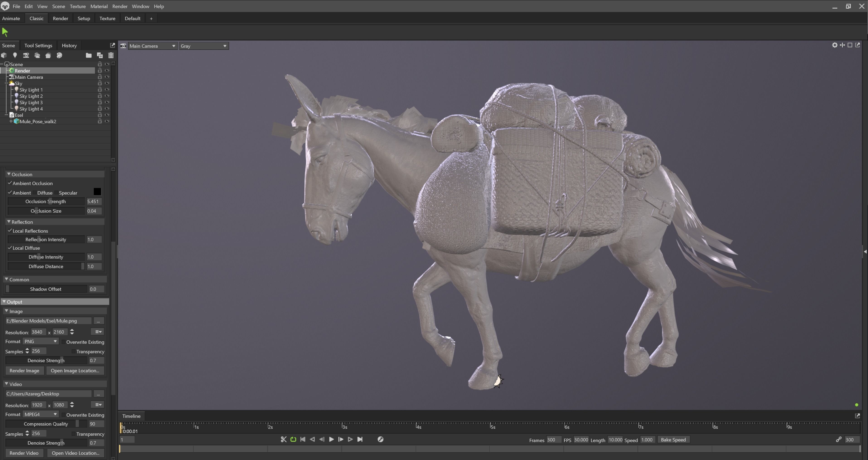Create a new folder in scene tree

point(89,55)
